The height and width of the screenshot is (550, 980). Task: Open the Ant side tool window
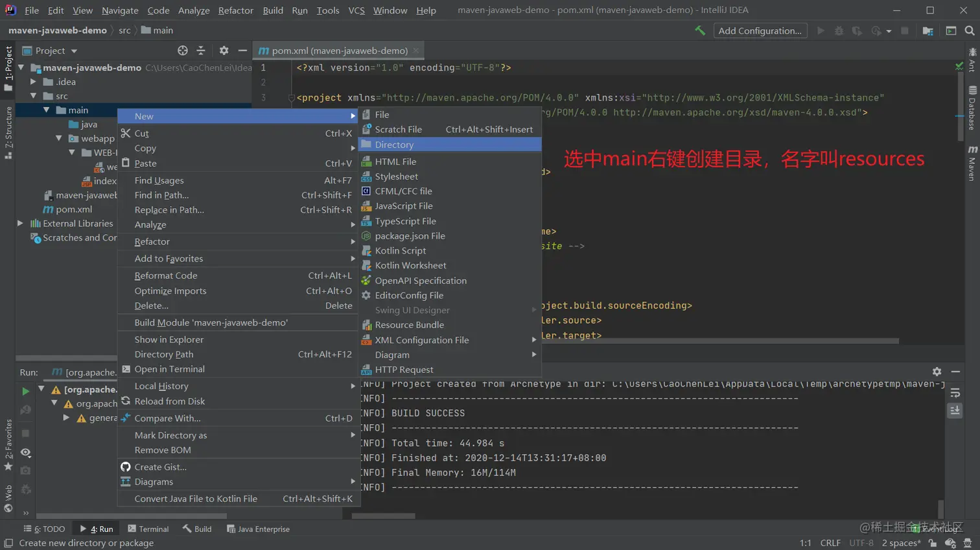[x=972, y=60]
